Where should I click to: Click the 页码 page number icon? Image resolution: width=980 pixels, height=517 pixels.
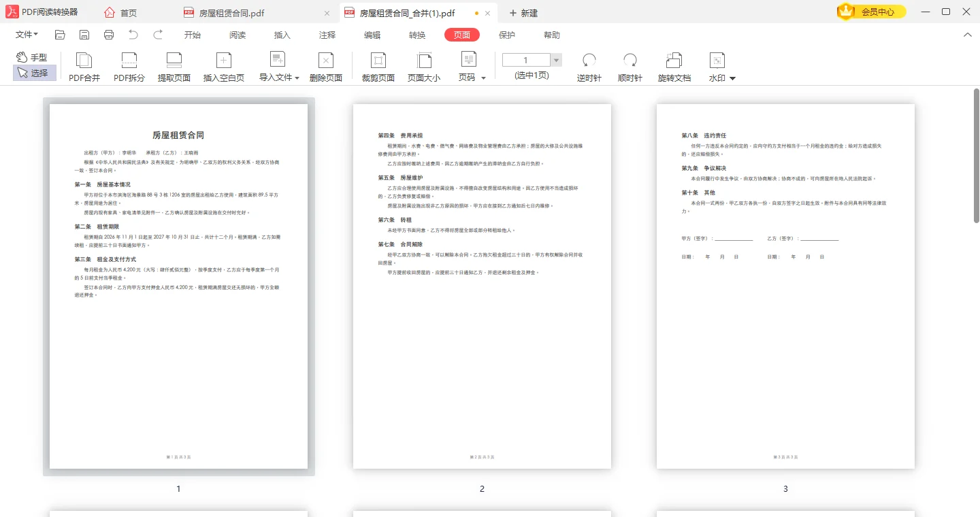[468, 60]
